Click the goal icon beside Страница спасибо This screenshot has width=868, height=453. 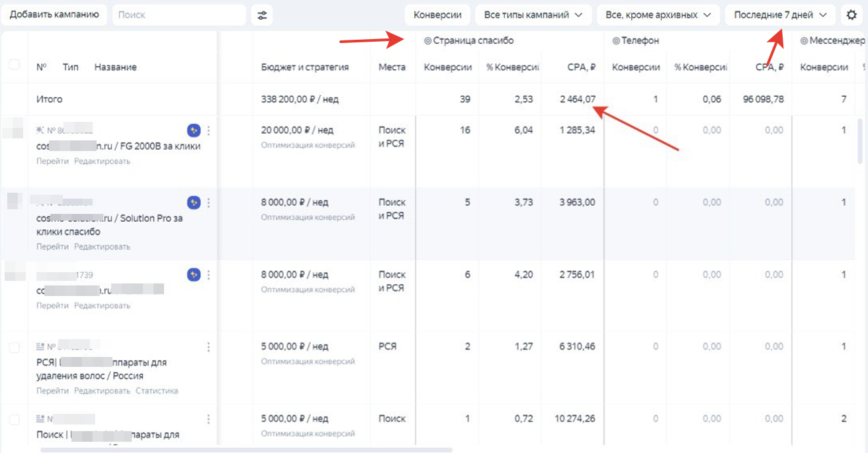point(427,41)
